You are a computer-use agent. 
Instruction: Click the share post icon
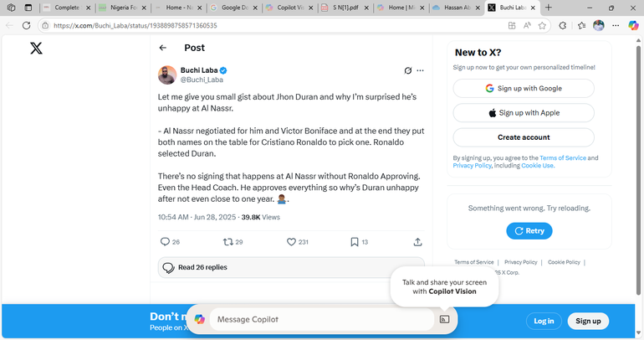(x=417, y=242)
